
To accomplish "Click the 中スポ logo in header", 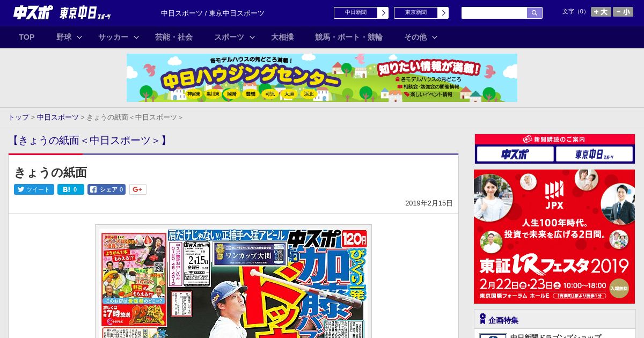I will pyautogui.click(x=33, y=13).
